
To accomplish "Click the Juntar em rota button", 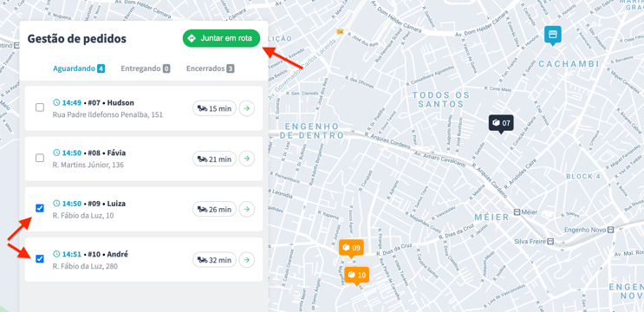I will click(x=221, y=38).
